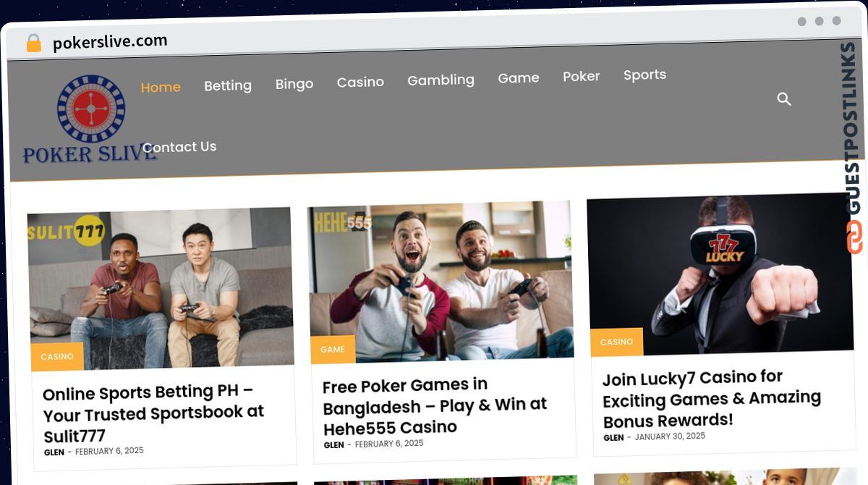
Task: Click the padlock icon beside the URL
Action: tap(34, 43)
